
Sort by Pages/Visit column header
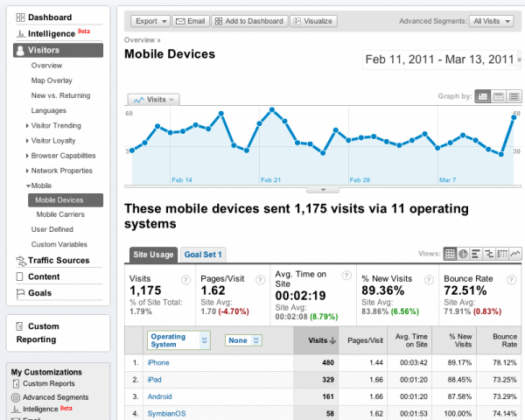[363, 340]
